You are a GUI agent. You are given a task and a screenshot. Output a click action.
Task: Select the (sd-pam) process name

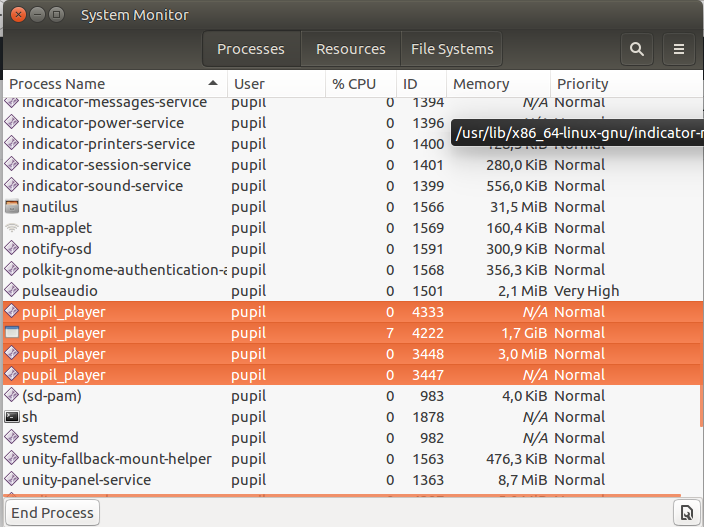(52, 396)
